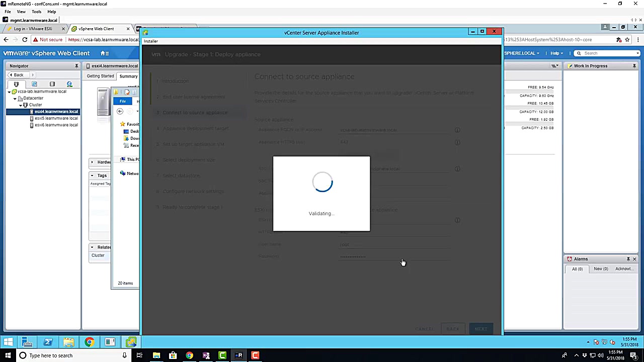Click the alarm clock icon on the Alarms panel
The width and height of the screenshot is (644, 362).
pyautogui.click(x=570, y=258)
